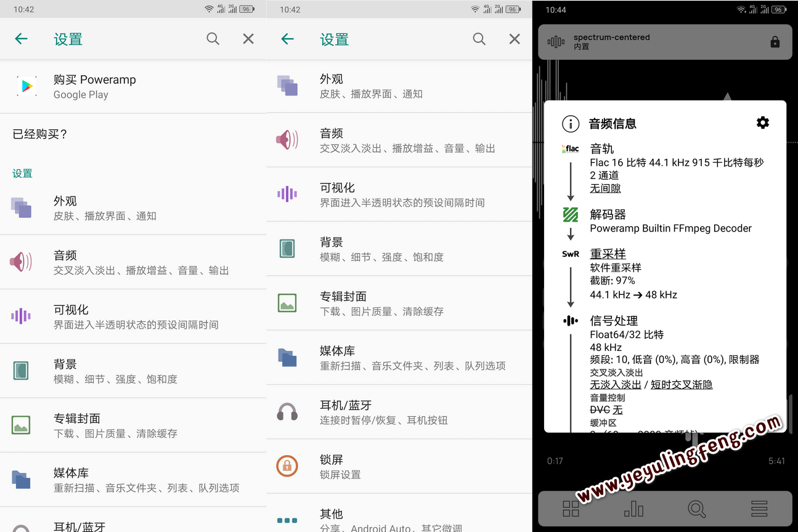
Task: Follow the 短时交叉渐隐 link
Action: click(x=682, y=385)
